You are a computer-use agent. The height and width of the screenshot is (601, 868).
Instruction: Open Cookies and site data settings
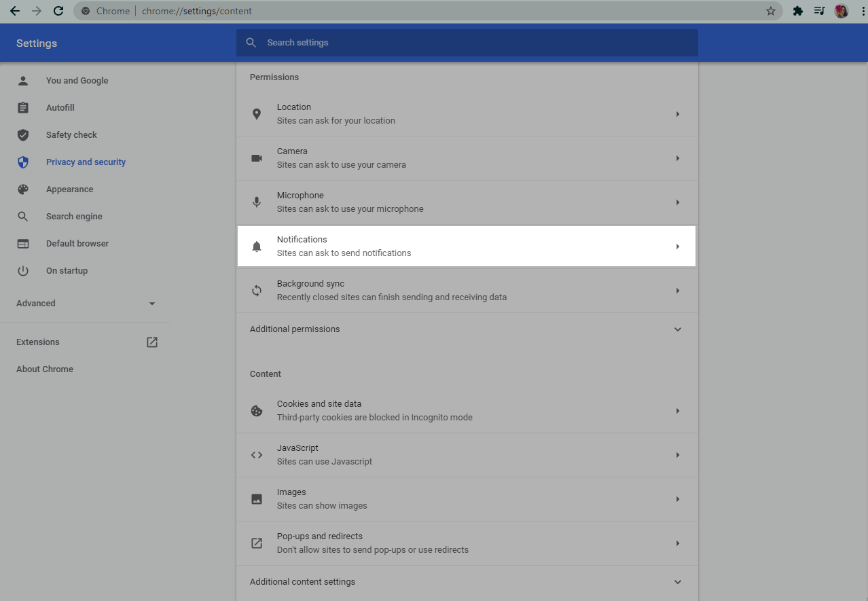coord(466,411)
